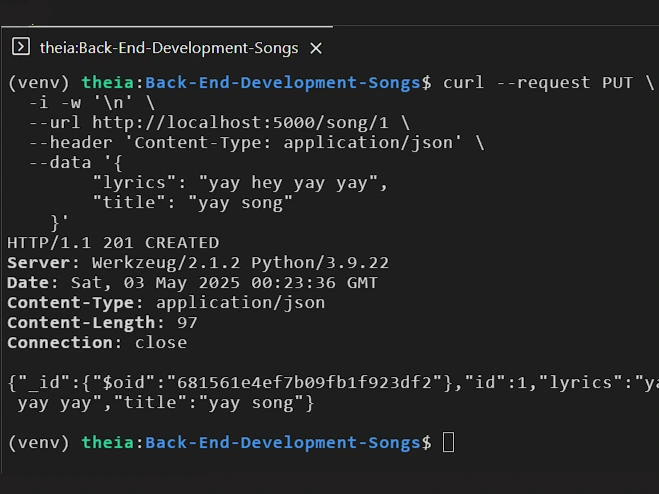The image size is (659, 494).
Task: Click the 'HTTP/1.1 201 CREATED' status line
Action: pos(113,243)
